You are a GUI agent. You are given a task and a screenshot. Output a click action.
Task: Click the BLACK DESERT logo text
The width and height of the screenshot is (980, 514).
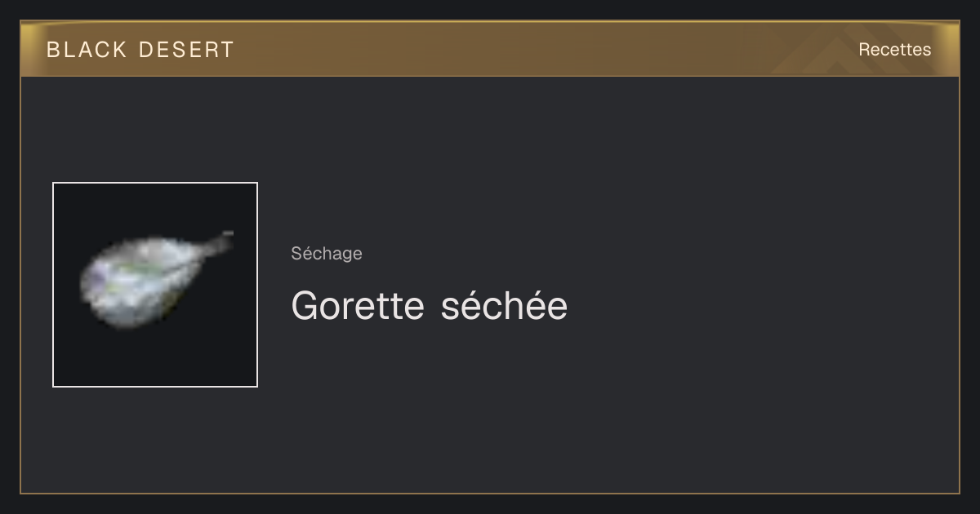coord(140,50)
